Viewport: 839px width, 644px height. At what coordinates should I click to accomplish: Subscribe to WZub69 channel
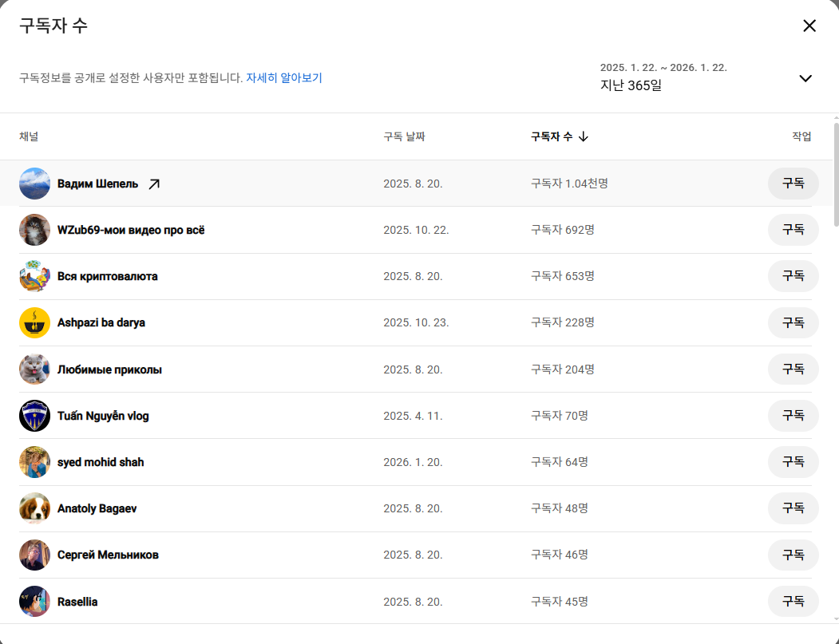click(x=793, y=229)
